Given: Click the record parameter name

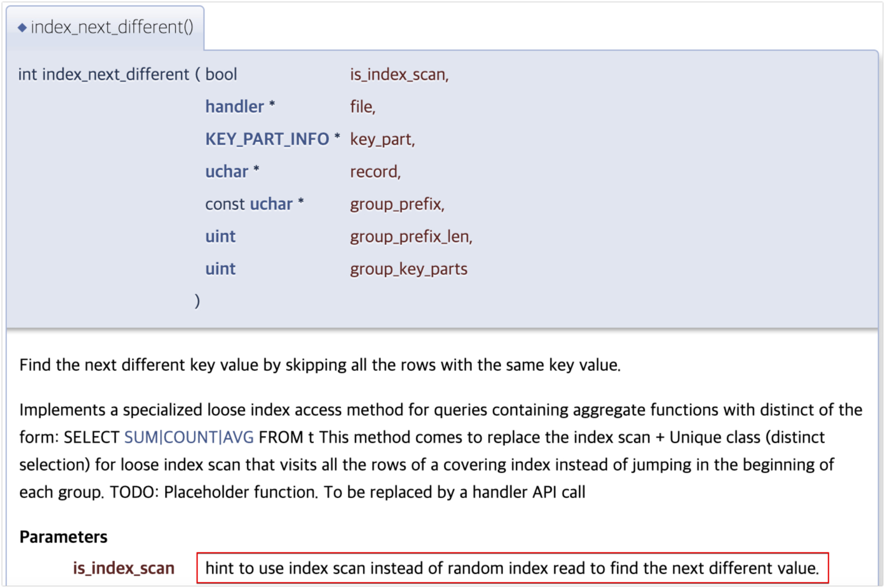Looking at the screenshot, I should [x=375, y=172].
